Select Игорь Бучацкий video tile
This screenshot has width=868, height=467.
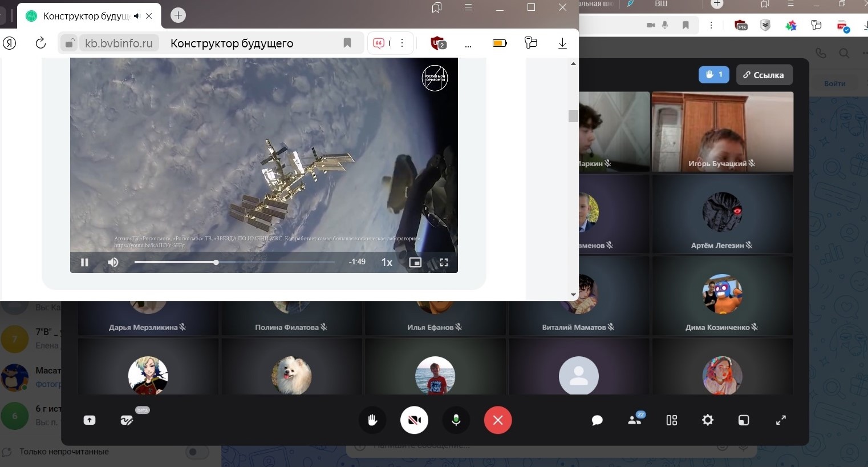722,132
